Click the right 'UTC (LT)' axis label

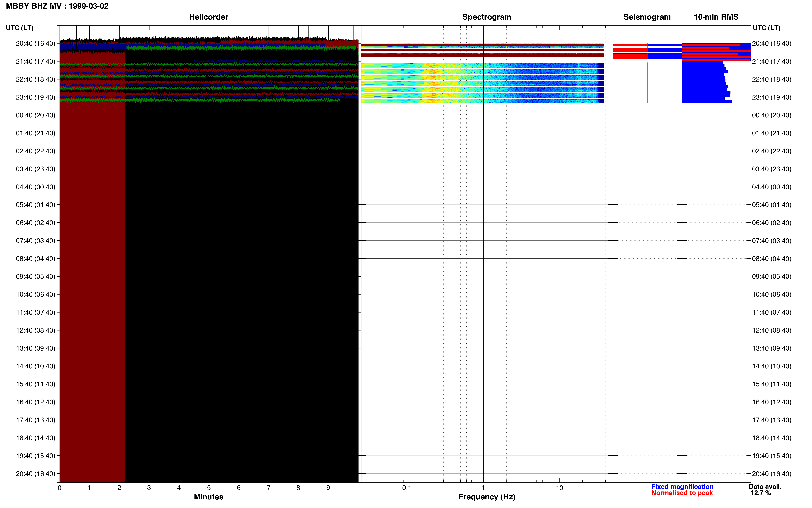[766, 28]
